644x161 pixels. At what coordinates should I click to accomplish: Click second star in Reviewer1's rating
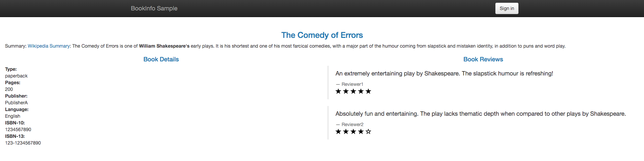[x=346, y=91]
